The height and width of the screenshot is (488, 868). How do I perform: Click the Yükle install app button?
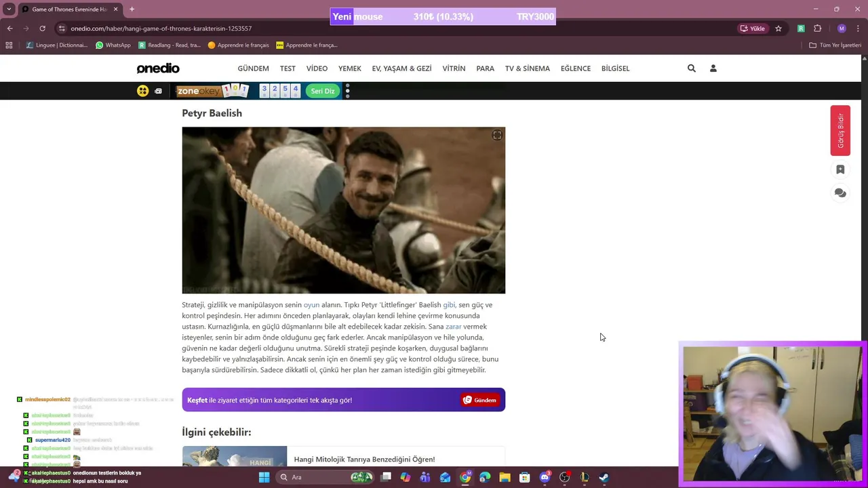pyautogui.click(x=753, y=28)
